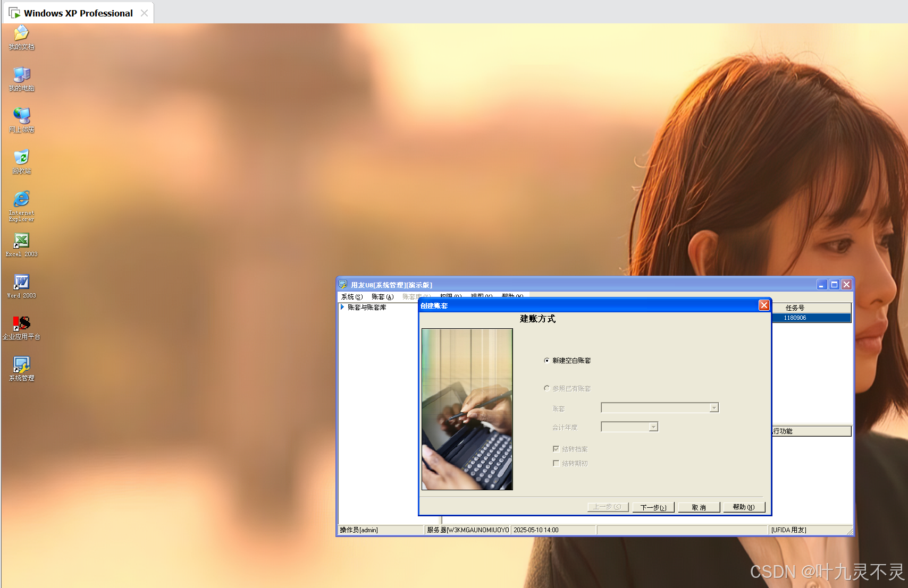Viewport: 908px width, 588px height.
Task: Maximize the 用友U8 window
Action: point(835,285)
